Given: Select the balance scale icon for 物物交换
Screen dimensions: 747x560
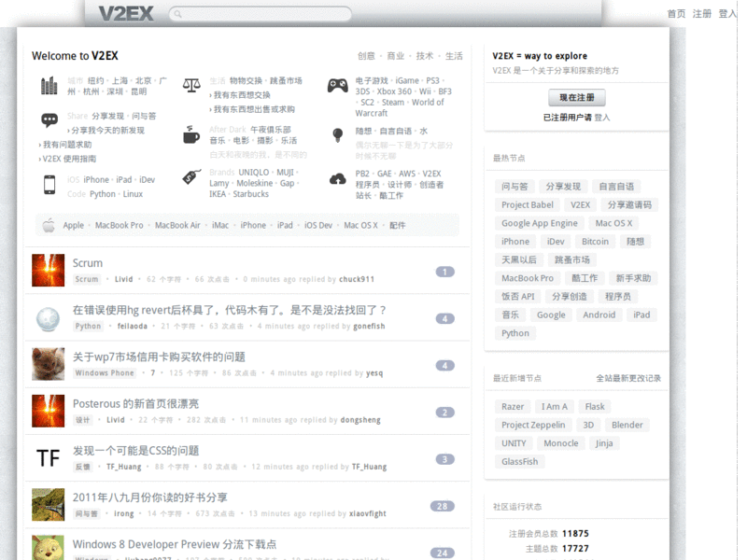Looking at the screenshot, I should point(191,85).
